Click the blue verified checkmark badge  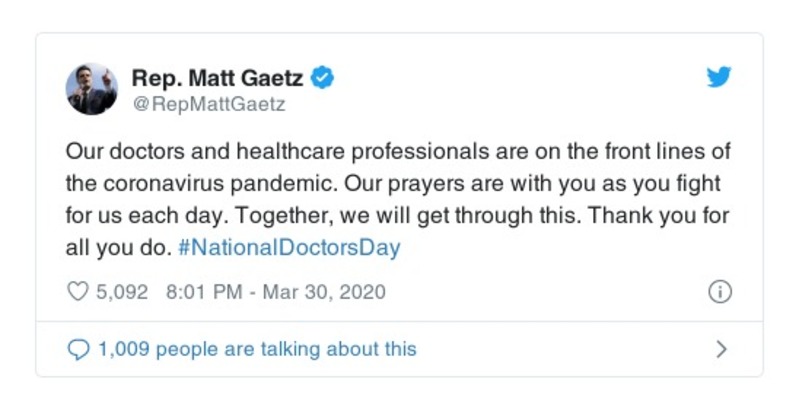click(x=323, y=76)
